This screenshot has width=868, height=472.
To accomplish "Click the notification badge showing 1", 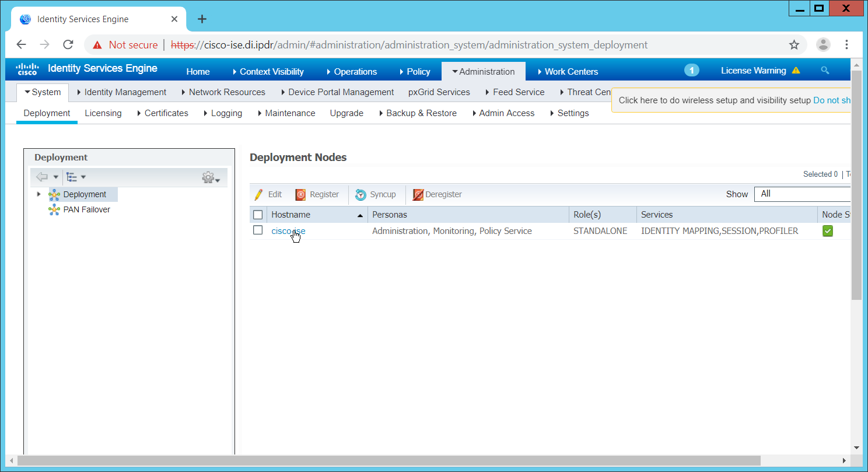I will coord(691,71).
